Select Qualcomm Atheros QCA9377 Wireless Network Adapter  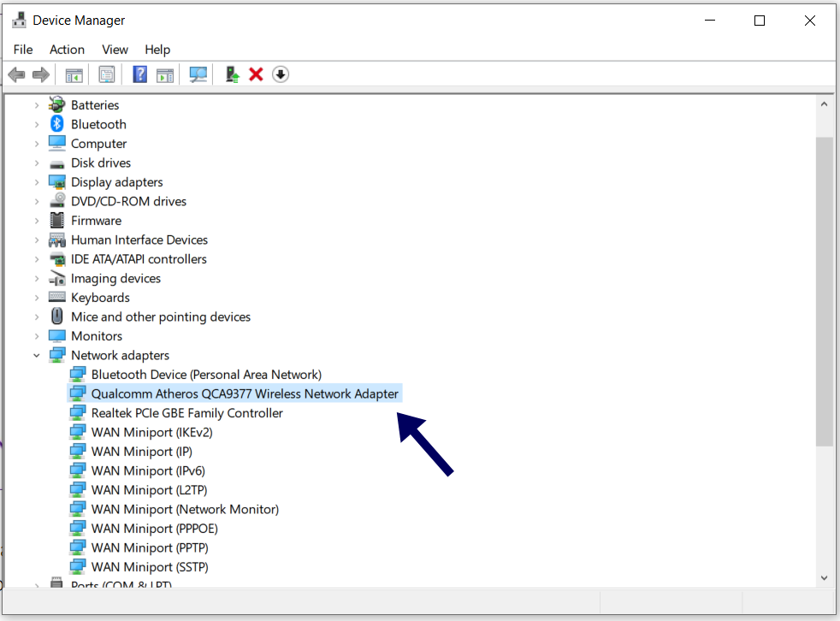245,393
